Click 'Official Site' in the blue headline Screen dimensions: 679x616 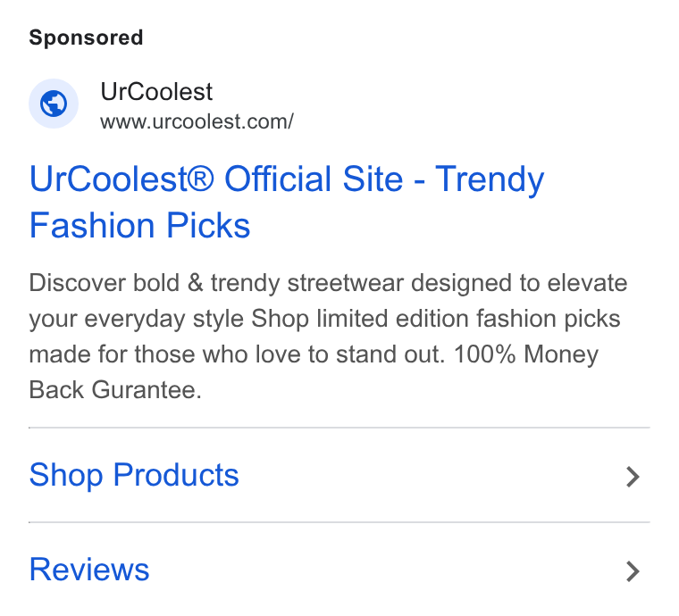(x=314, y=179)
